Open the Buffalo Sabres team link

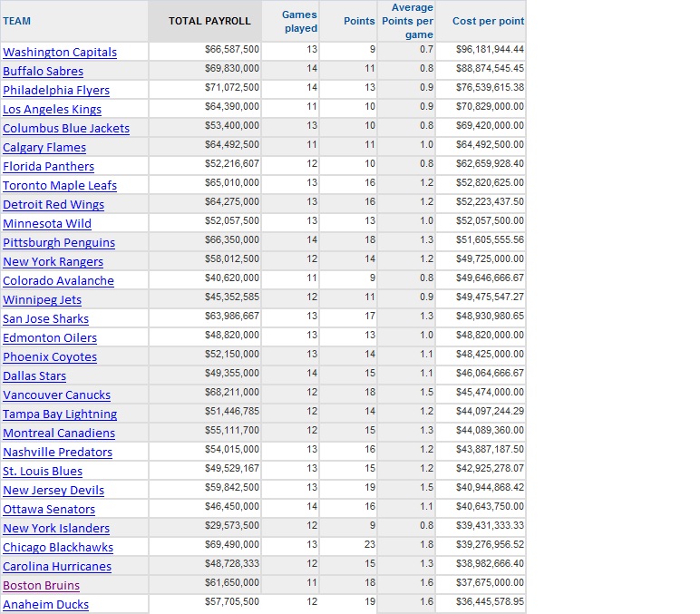click(43, 72)
